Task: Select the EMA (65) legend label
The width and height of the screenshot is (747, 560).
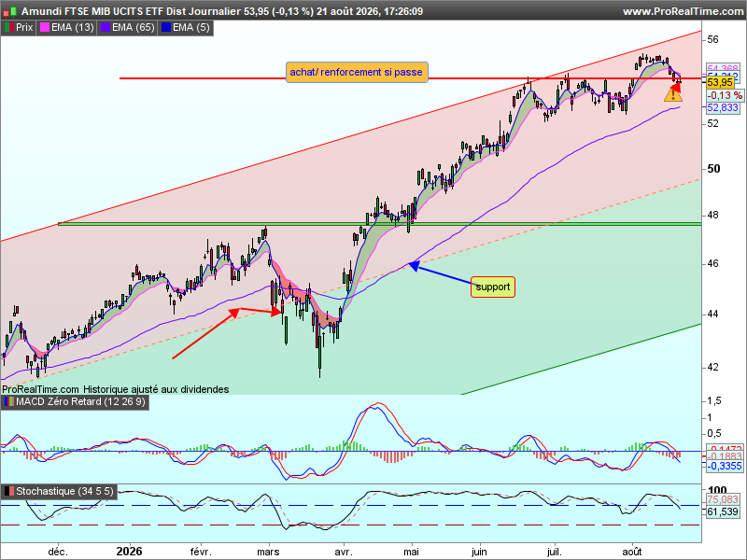Action: pos(133,28)
